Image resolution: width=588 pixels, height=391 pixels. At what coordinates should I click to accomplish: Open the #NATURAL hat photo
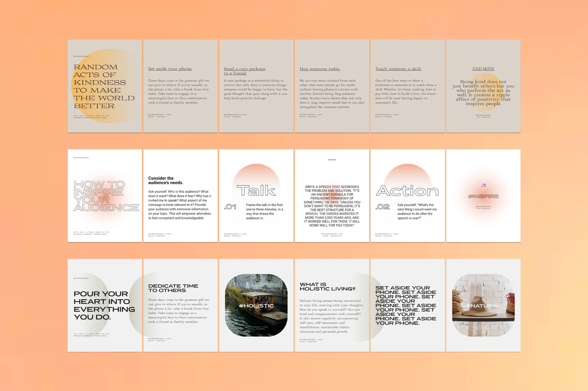click(x=483, y=305)
